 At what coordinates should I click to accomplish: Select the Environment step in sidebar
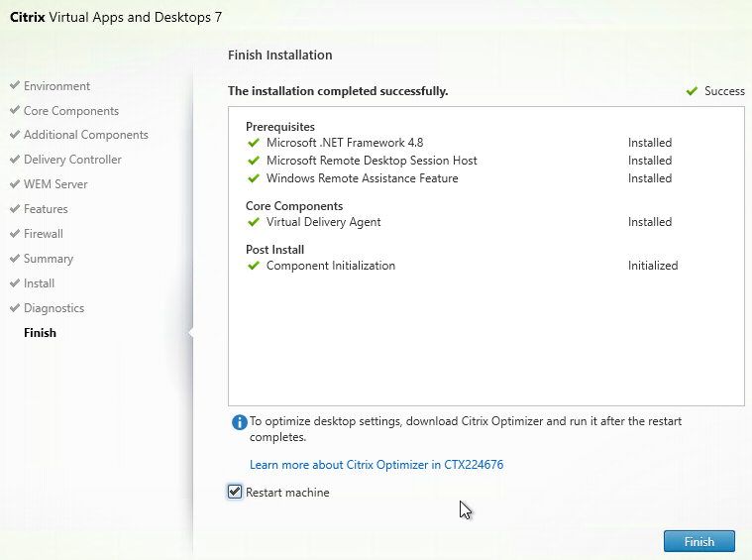click(56, 86)
